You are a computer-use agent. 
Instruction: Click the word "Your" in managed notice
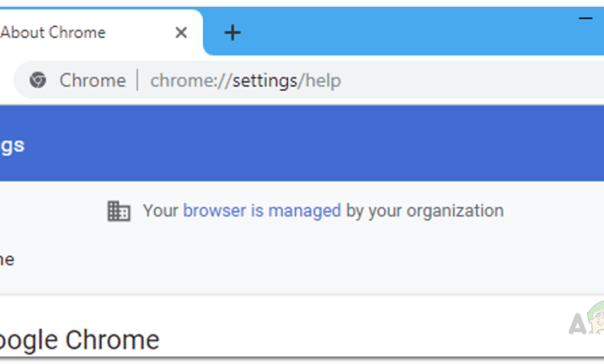160,211
